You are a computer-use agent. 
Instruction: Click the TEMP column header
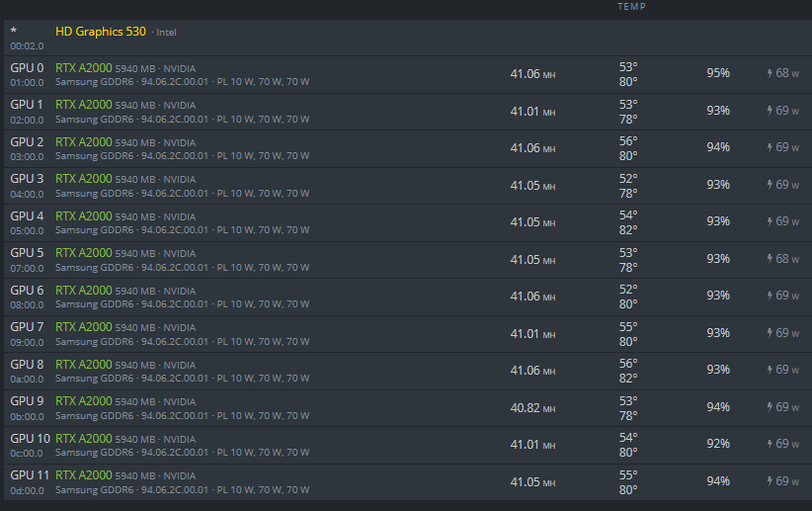click(x=631, y=6)
